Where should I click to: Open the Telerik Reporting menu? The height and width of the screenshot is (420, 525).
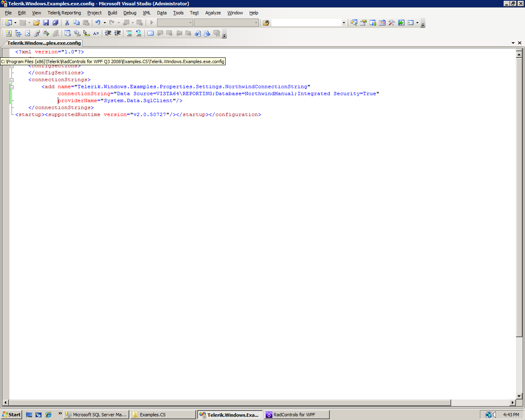pyautogui.click(x=64, y=13)
